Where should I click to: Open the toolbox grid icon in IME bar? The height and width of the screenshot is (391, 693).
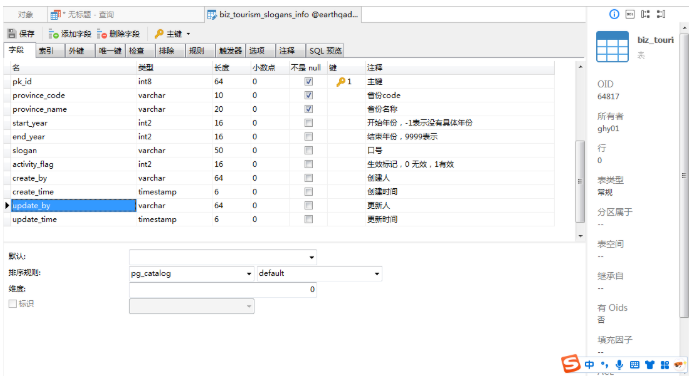(x=665, y=364)
